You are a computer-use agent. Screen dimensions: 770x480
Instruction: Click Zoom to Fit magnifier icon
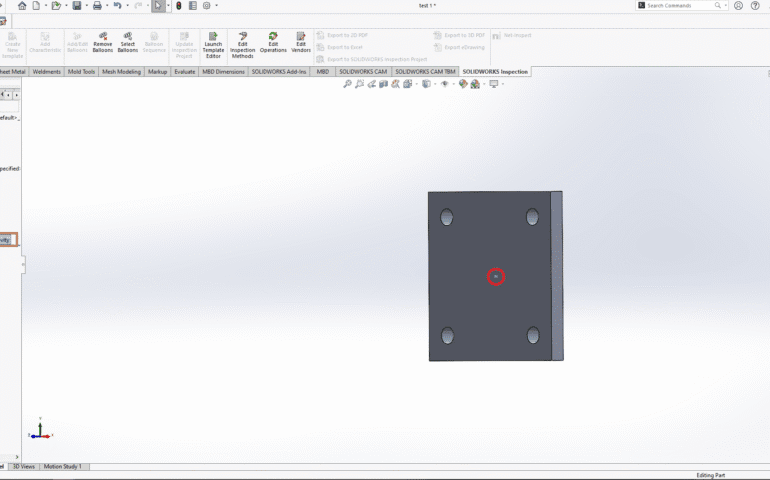click(347, 84)
